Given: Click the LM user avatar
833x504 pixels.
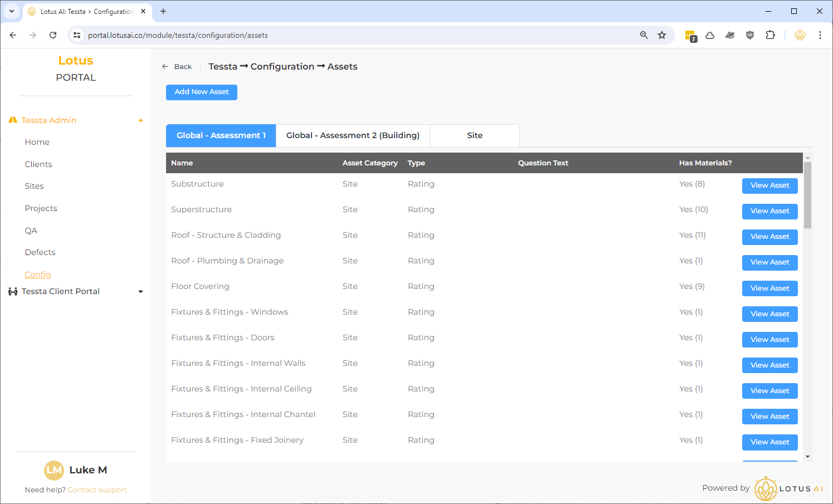Looking at the screenshot, I should [x=54, y=470].
